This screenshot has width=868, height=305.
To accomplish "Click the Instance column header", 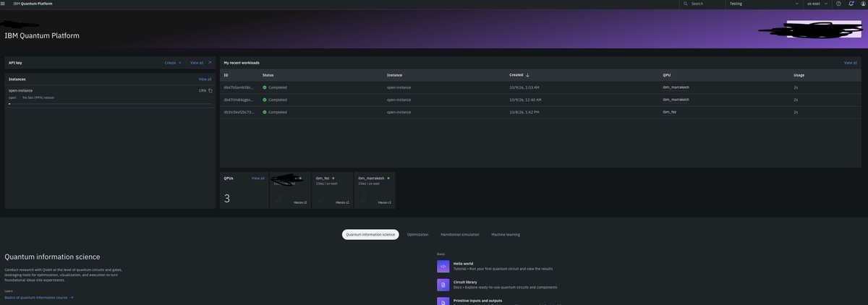I will 394,75.
